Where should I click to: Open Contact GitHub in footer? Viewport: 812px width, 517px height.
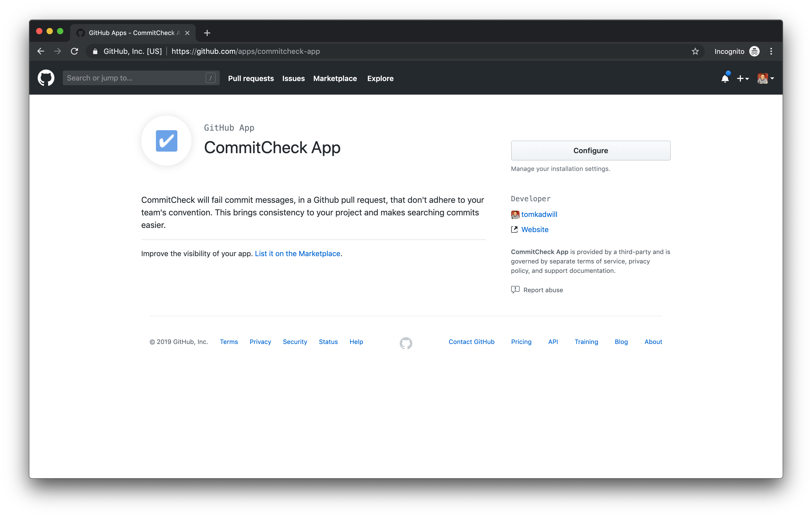pyautogui.click(x=471, y=342)
